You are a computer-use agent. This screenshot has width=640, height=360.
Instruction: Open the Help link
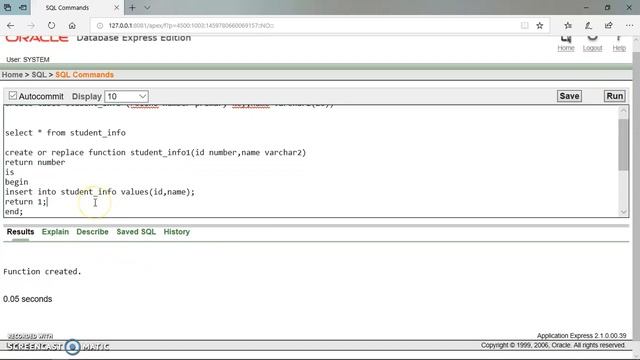[619, 48]
